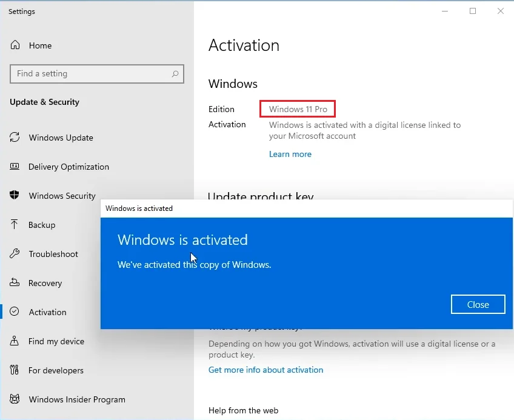The width and height of the screenshot is (514, 420).
Task: Open the Windows Insider Program icon
Action: click(x=14, y=399)
